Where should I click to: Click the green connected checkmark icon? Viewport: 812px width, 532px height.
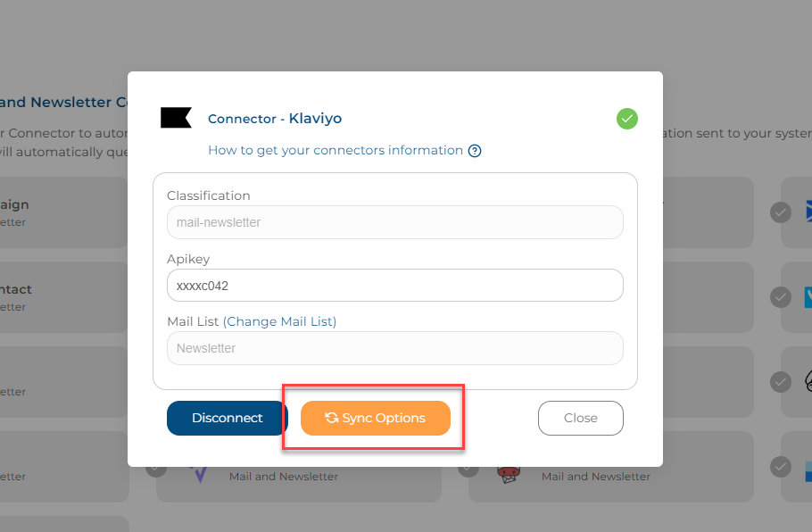(x=626, y=119)
